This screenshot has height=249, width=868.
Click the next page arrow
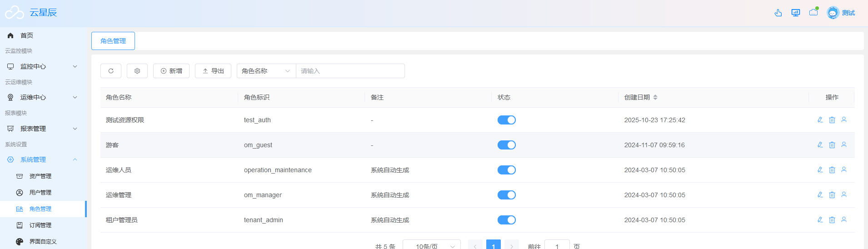pyautogui.click(x=512, y=245)
